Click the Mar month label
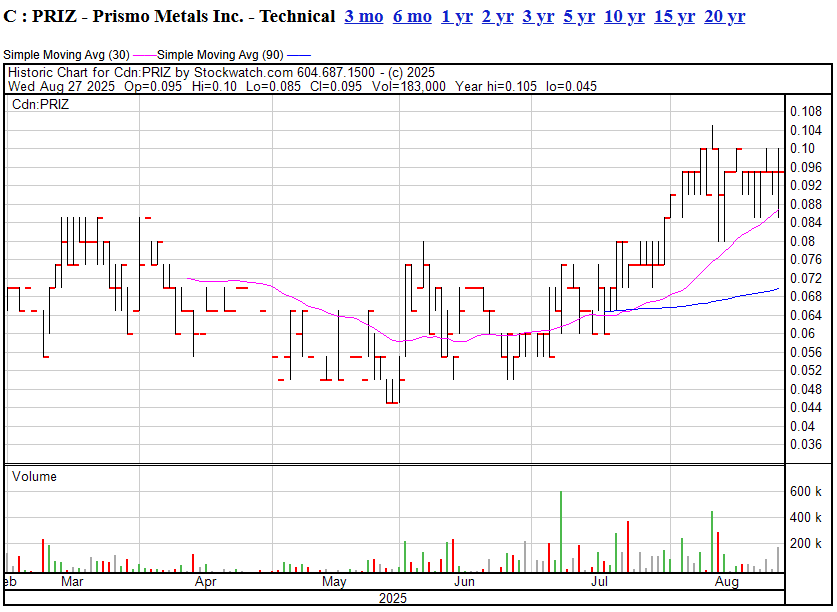The height and width of the screenshot is (612, 837). pos(72,582)
